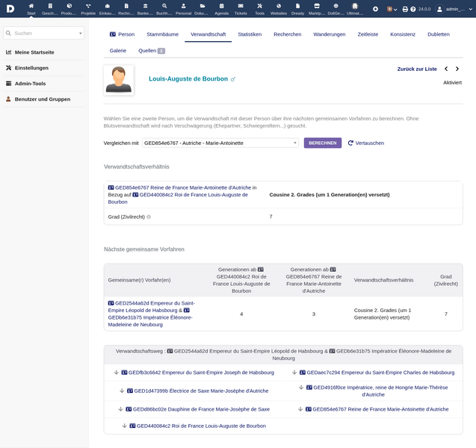Open Meine Startseite in sidebar
This screenshot has width=476, height=448.
pos(34,52)
